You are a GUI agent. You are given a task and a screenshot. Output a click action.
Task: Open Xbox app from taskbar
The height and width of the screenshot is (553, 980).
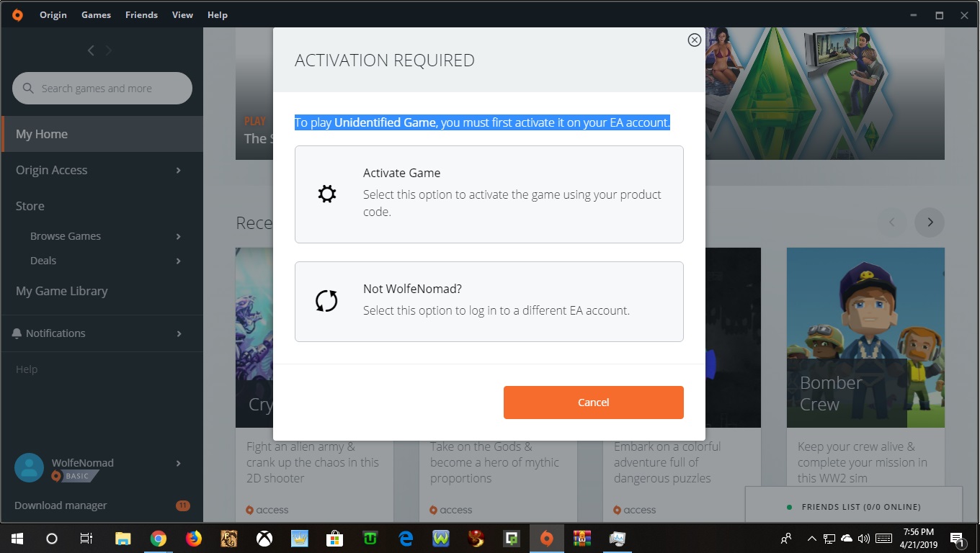pos(264,538)
